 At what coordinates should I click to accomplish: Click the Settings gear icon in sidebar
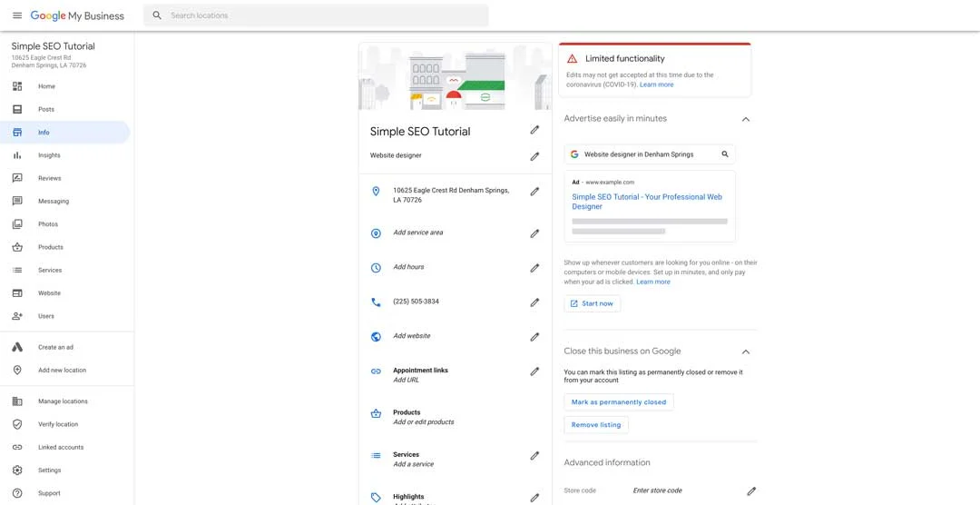point(17,470)
